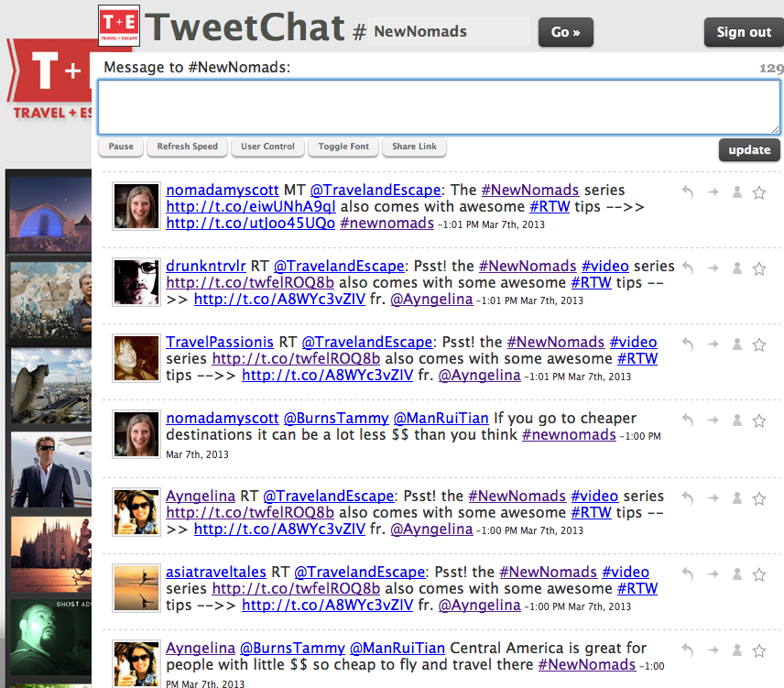The height and width of the screenshot is (688, 784).
Task: Retweet the TravelPassionis tweet
Action: (x=713, y=344)
